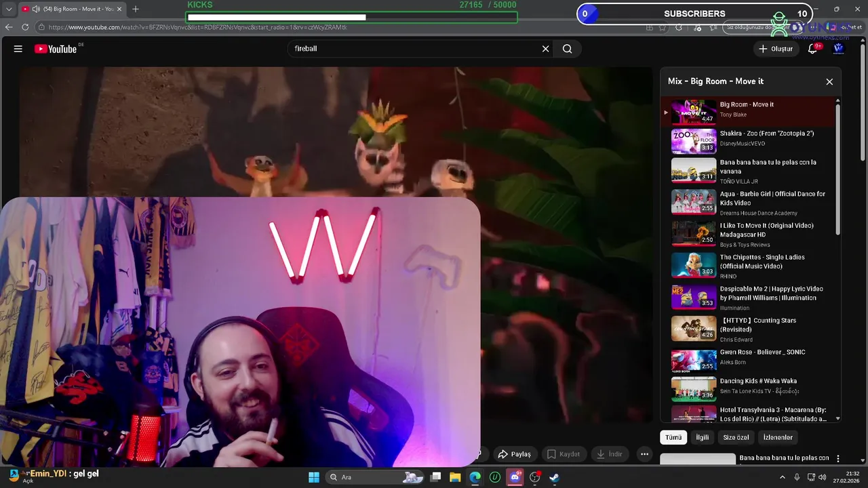
Task: Close the Big Room - Move it tab
Action: click(x=119, y=9)
